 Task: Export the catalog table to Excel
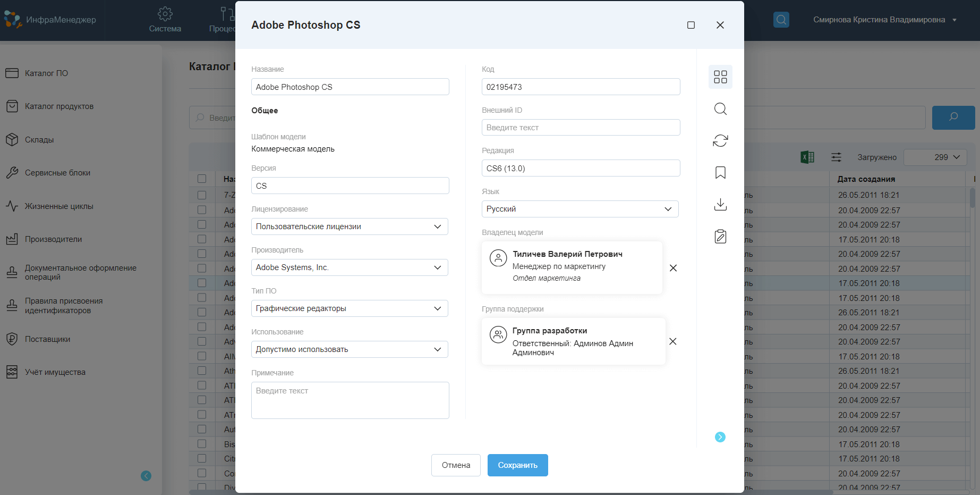tap(807, 157)
